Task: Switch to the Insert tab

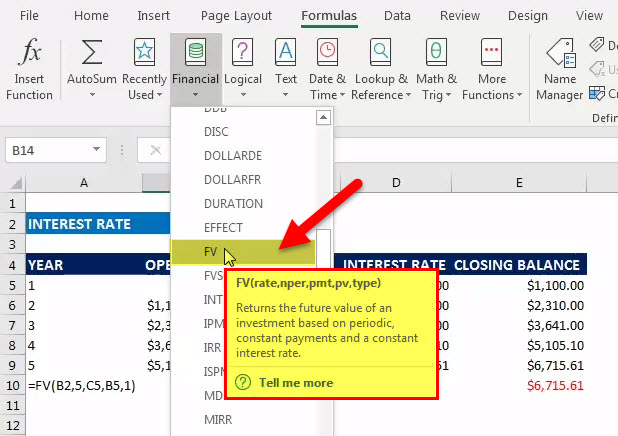Action: pos(153,16)
